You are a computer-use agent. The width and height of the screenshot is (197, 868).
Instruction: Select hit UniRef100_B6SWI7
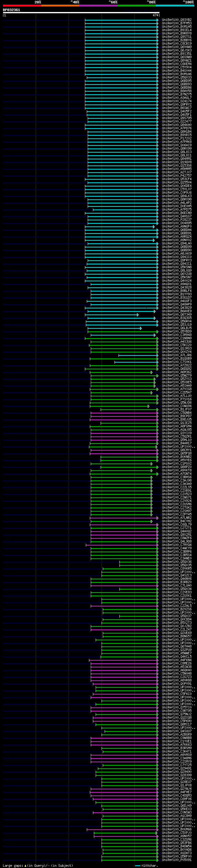176,108
